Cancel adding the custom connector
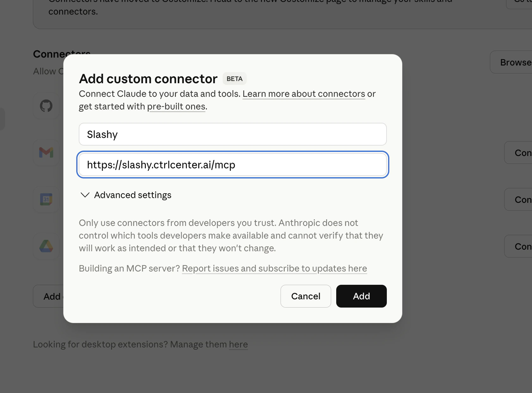The height and width of the screenshot is (393, 532). pos(305,296)
